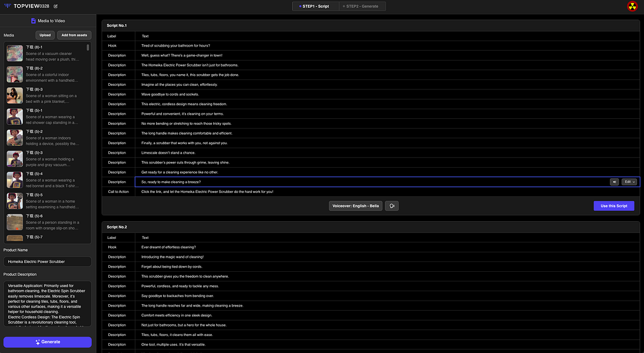Viewport: 644px width, 353px height.
Task: Click the 下载 (5)-3 purple vacuum thumbnail
Action: pos(14,158)
